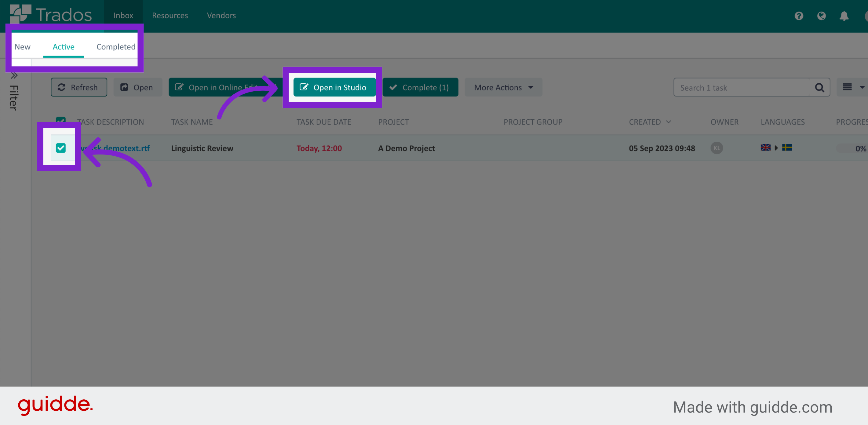Click the Languages column header
Screen dimensions: 868x425
pos(782,122)
